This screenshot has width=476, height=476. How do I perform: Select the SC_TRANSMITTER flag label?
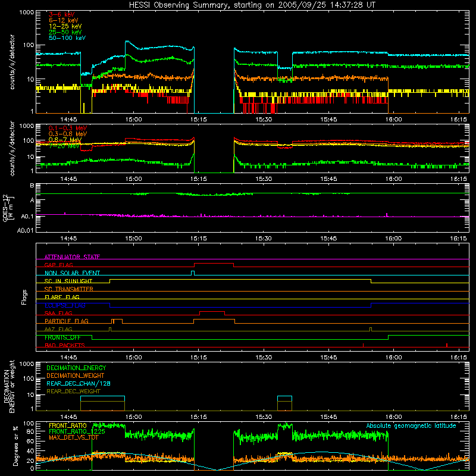68,289
